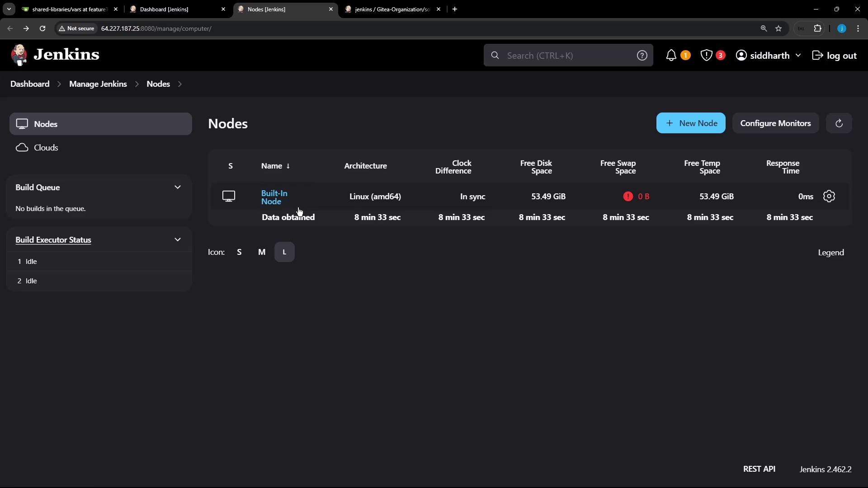This screenshot has height=488, width=868.
Task: Collapse the Build Executor Status panel
Action: (x=177, y=239)
